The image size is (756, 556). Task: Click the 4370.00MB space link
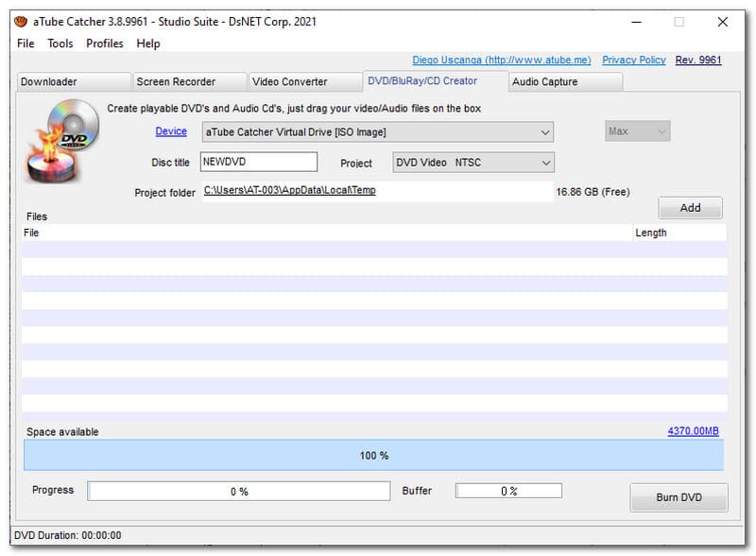[693, 431]
